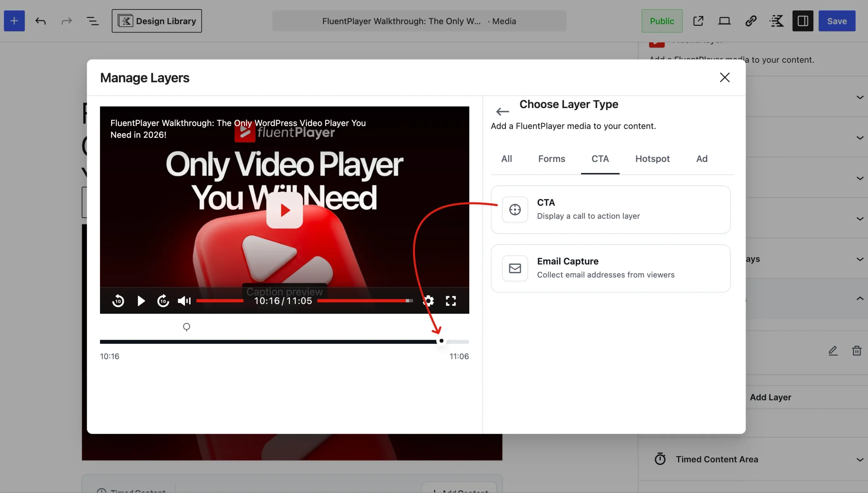Choose the CTA call to action layer
This screenshot has width=868, height=493.
click(x=610, y=209)
